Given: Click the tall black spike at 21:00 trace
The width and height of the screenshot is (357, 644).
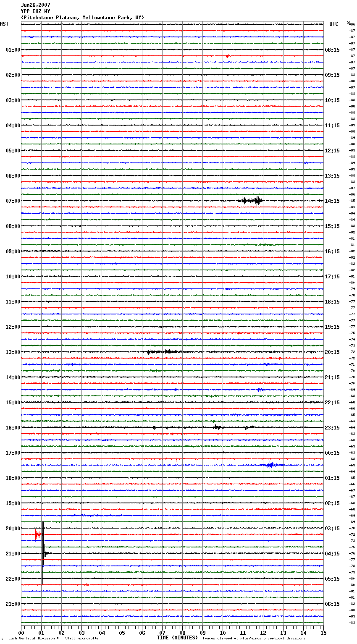Looking at the screenshot, I should click(43, 553).
